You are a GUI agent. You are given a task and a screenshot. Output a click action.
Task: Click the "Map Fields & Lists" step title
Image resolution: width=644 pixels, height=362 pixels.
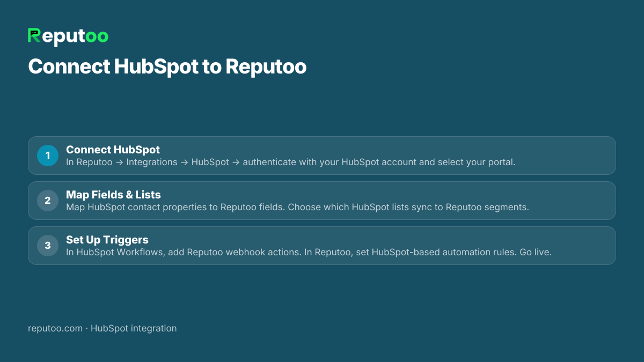[113, 195]
